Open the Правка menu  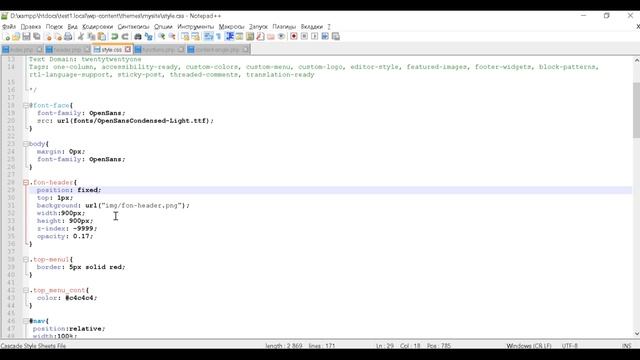[31, 27]
